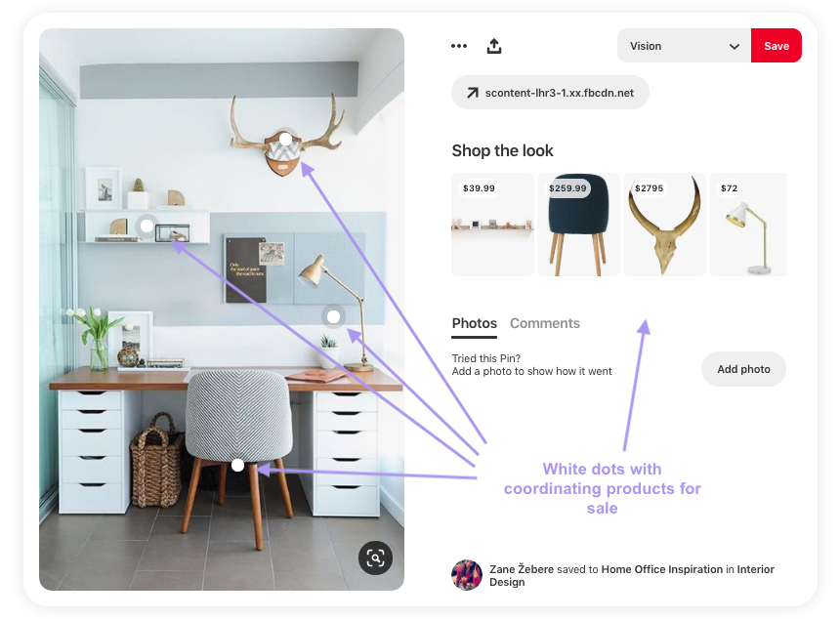The image size is (840, 619).
Task: Open the $39.99 shelf product
Action: 492,225
